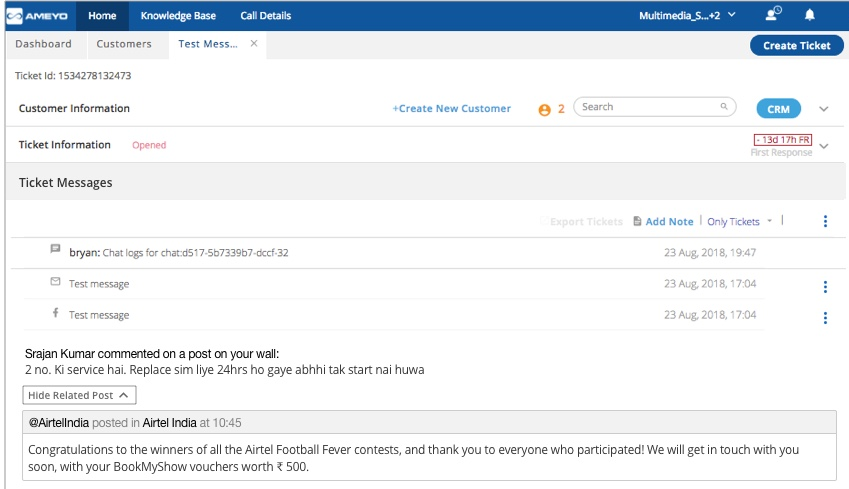Click Srajan Kumar's comment text
The width and height of the screenshot is (849, 489).
(x=225, y=370)
